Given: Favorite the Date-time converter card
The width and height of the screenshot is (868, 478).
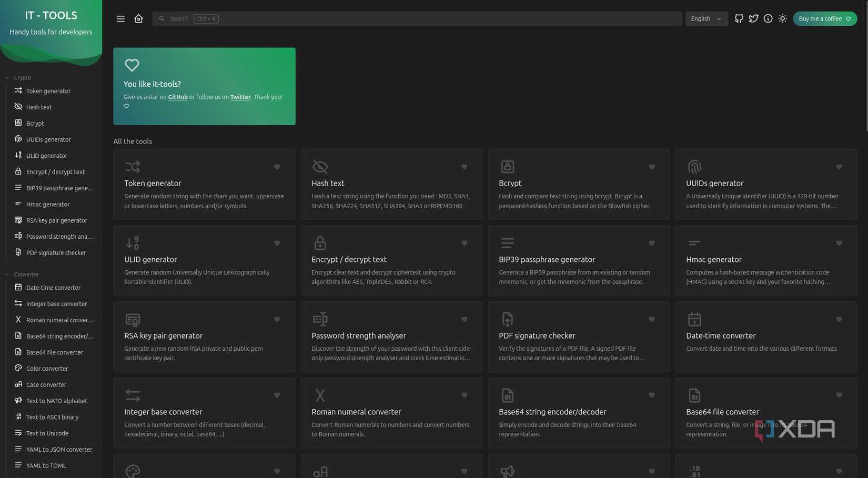Looking at the screenshot, I should (x=839, y=319).
